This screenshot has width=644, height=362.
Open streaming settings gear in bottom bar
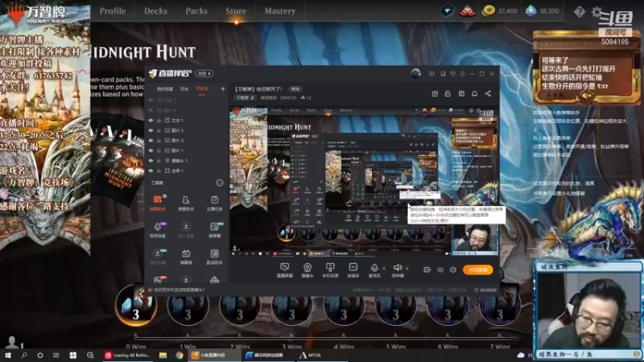tap(453, 269)
